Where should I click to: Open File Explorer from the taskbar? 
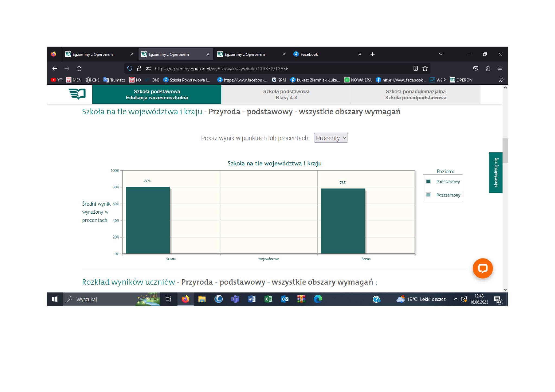[x=202, y=299]
